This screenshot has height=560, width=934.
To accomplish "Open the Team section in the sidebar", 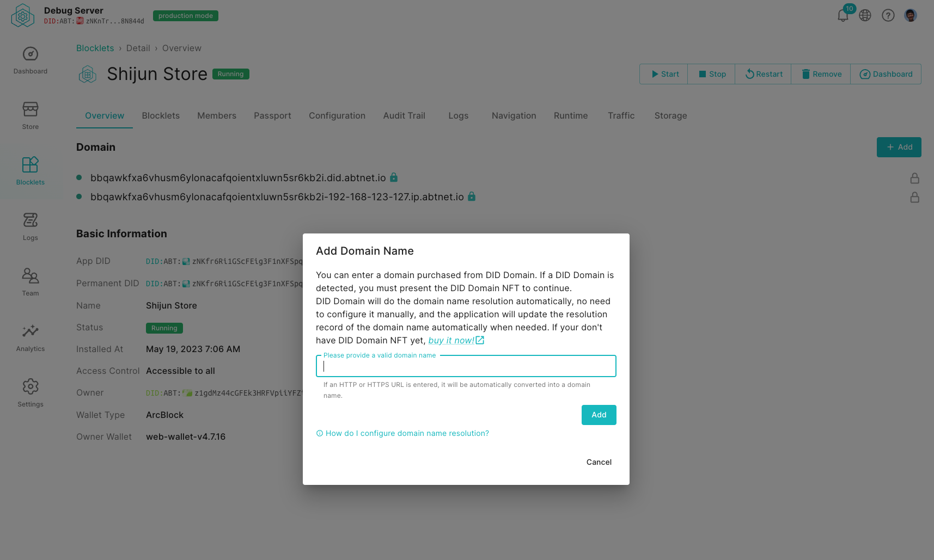I will [30, 282].
